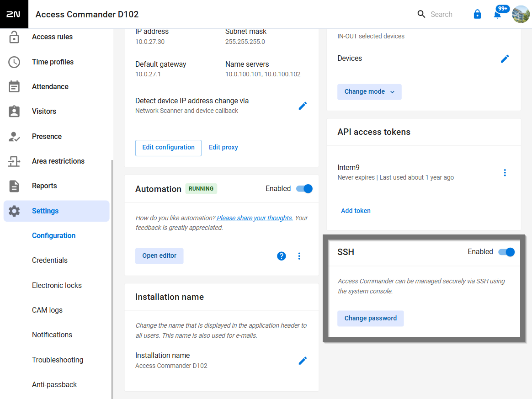
Task: Click the Access rules lock icon
Action: tap(14, 37)
